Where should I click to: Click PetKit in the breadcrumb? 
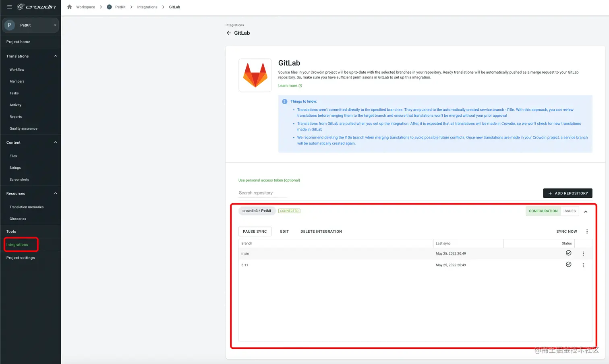pos(120,7)
